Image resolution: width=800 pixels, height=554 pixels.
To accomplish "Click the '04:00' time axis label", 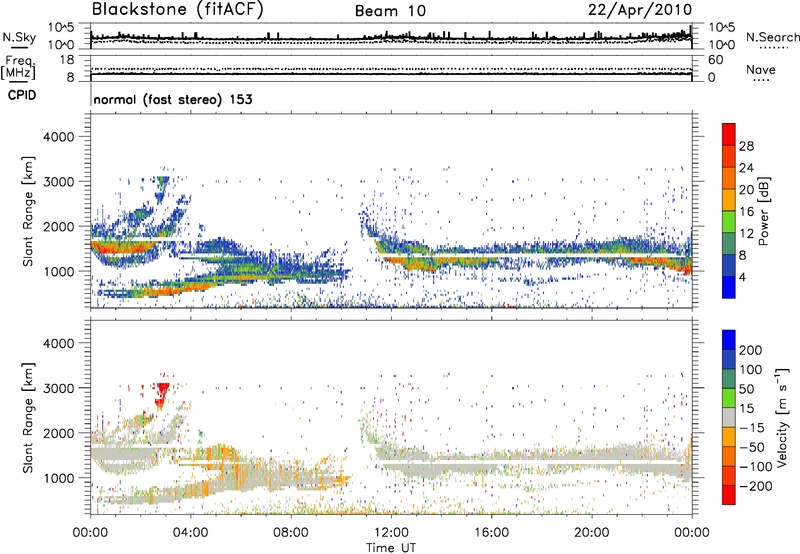I will point(191,533).
